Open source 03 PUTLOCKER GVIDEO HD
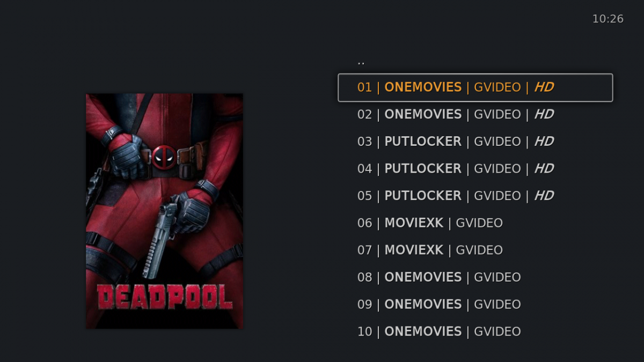This screenshot has width=644, height=362. click(475, 142)
